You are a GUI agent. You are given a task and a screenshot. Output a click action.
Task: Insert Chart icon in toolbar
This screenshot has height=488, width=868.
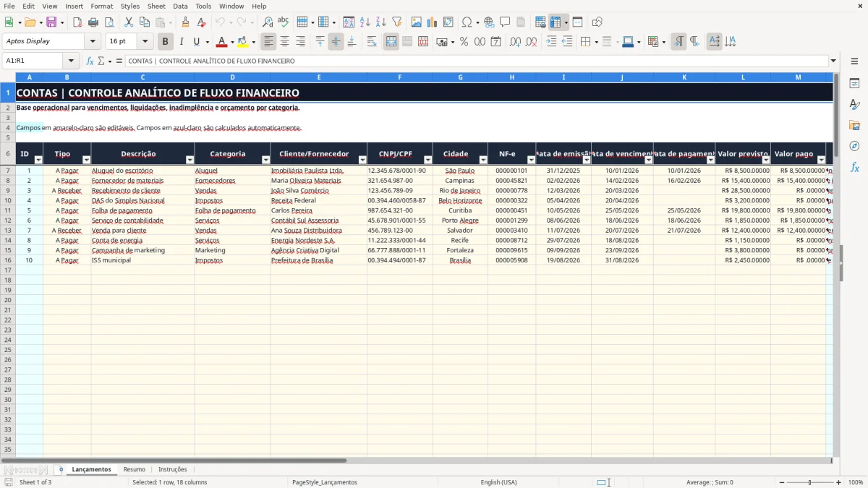[x=433, y=22]
